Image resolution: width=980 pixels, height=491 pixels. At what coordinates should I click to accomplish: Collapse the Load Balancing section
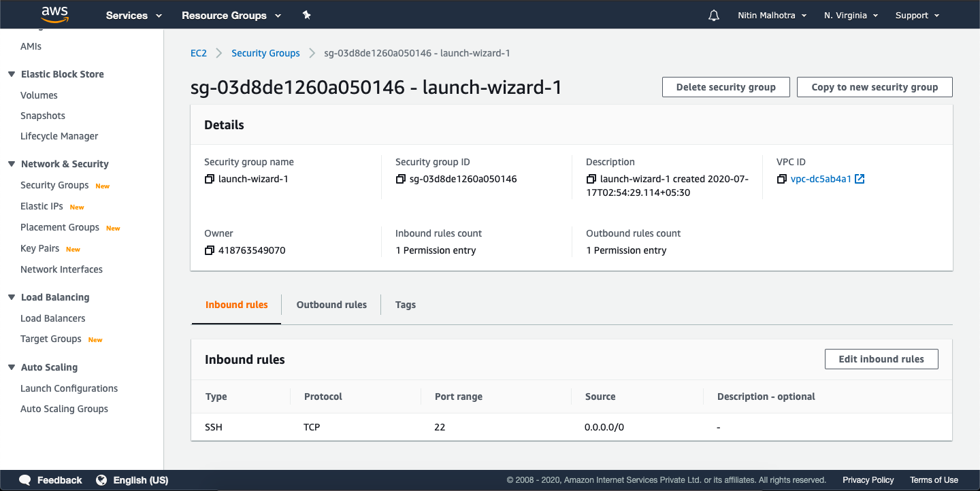coord(12,297)
